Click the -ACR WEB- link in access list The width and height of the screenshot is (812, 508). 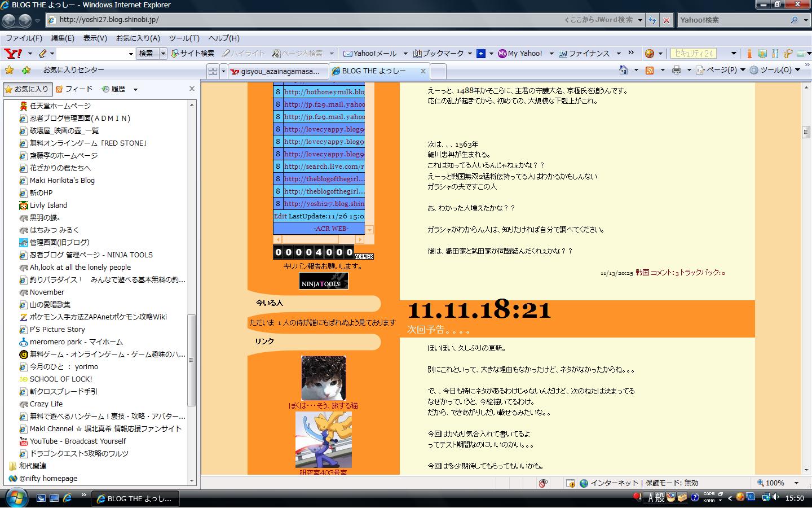[330, 229]
